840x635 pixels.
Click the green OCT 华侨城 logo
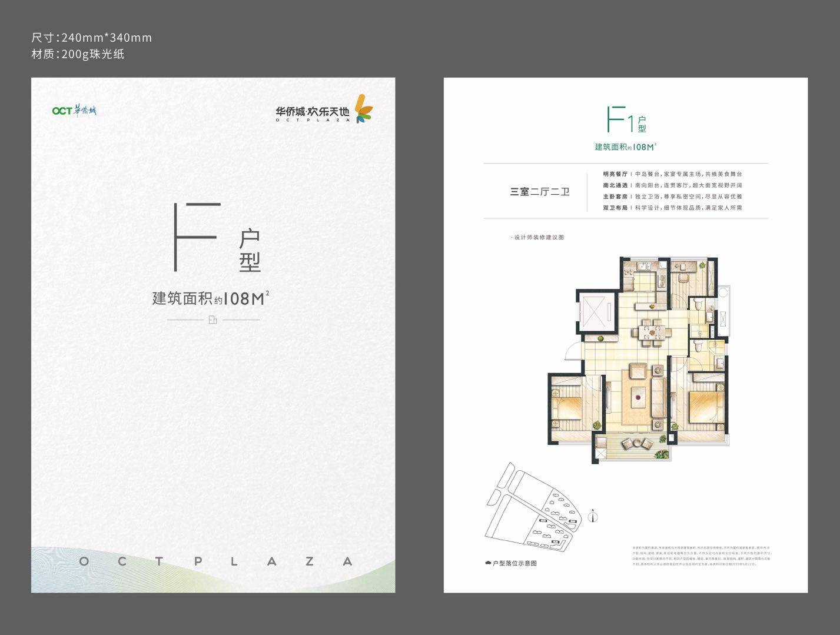pyautogui.click(x=74, y=111)
